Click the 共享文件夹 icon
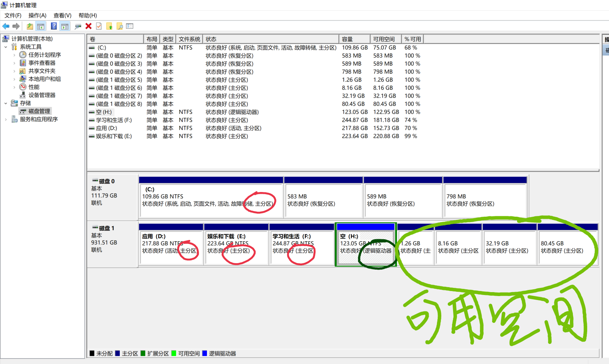Image resolution: width=609 pixels, height=364 pixels. pyautogui.click(x=23, y=71)
